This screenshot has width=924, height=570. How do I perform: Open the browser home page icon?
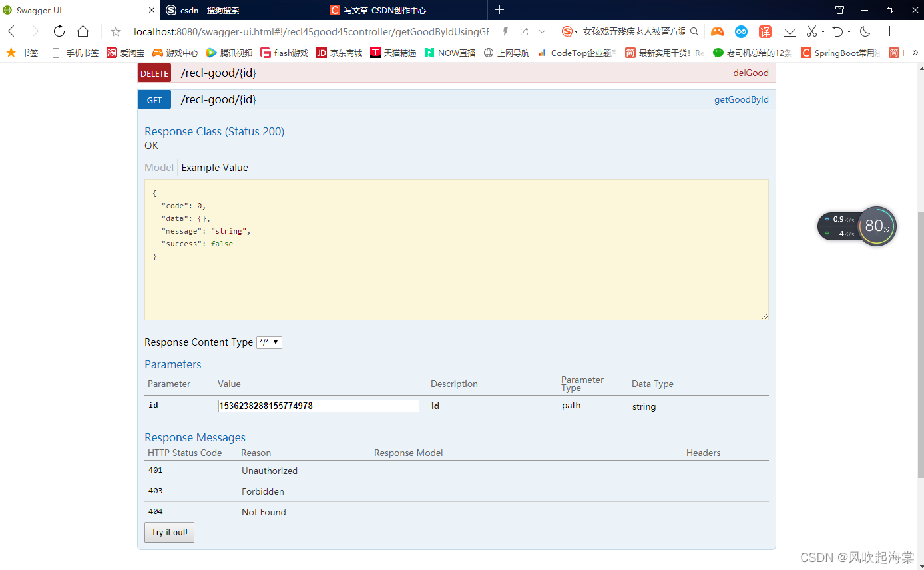(83, 31)
